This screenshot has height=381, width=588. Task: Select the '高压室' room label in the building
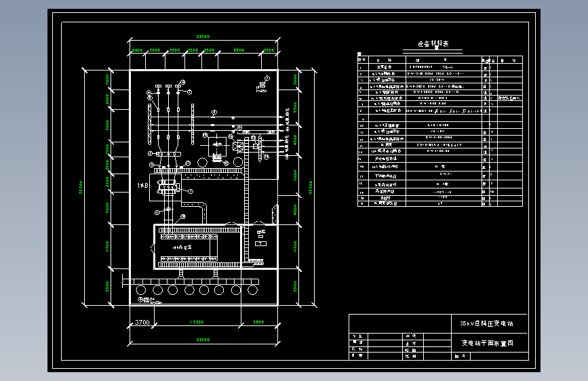coord(182,247)
